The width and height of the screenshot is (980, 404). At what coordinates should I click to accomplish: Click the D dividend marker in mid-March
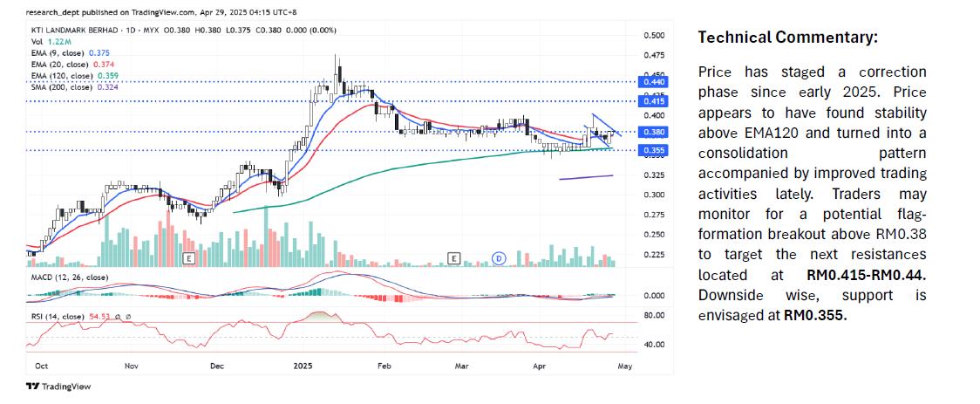click(499, 257)
